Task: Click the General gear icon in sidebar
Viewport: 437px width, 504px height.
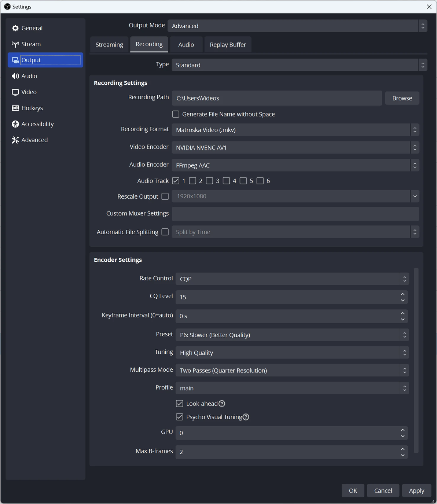Action: 15,28
